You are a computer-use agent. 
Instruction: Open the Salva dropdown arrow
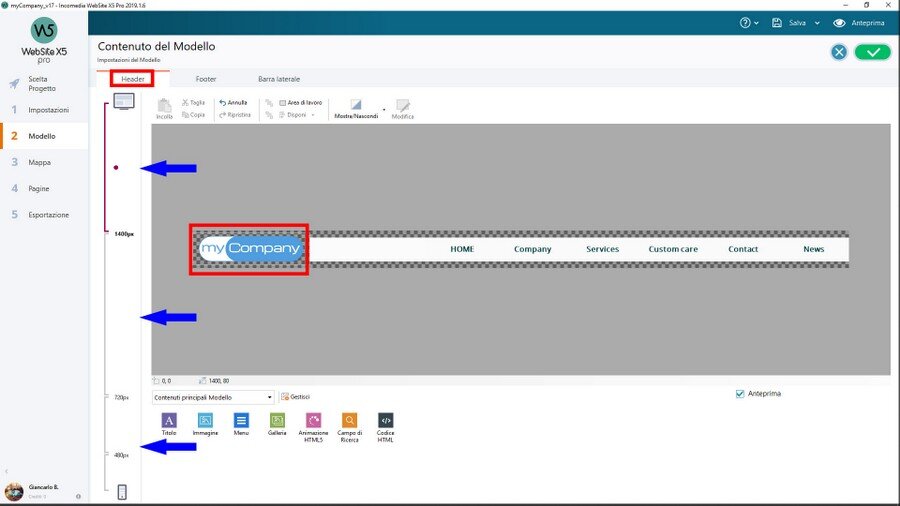[x=817, y=23]
